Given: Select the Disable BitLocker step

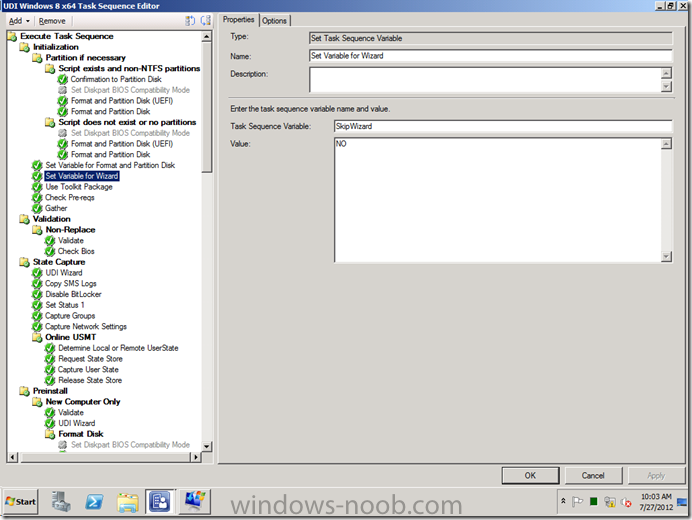Looking at the screenshot, I should pyautogui.click(x=73, y=294).
